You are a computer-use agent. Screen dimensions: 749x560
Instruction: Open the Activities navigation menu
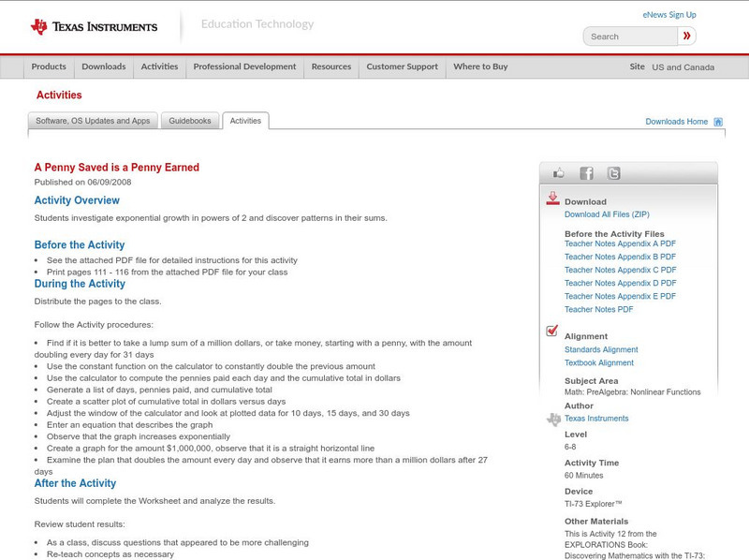(159, 66)
